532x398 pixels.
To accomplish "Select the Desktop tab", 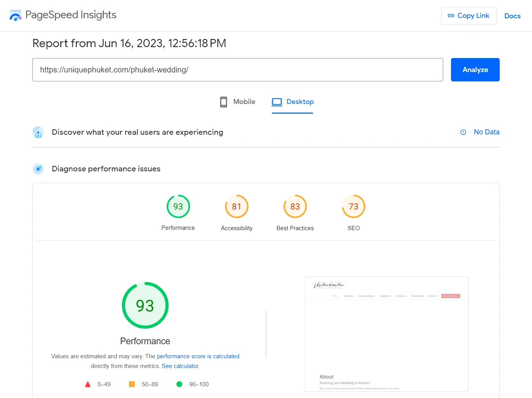I will [292, 102].
